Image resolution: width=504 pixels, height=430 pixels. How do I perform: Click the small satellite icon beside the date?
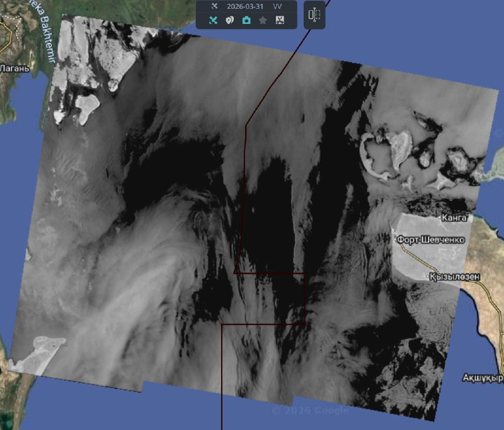(x=214, y=6)
